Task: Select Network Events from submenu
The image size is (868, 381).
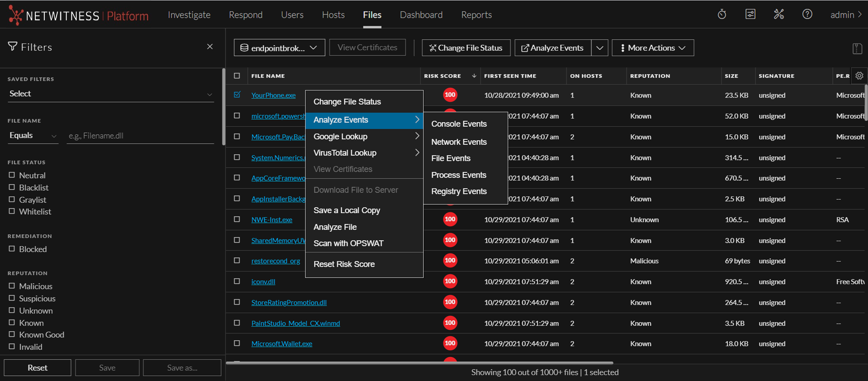Action: click(459, 142)
